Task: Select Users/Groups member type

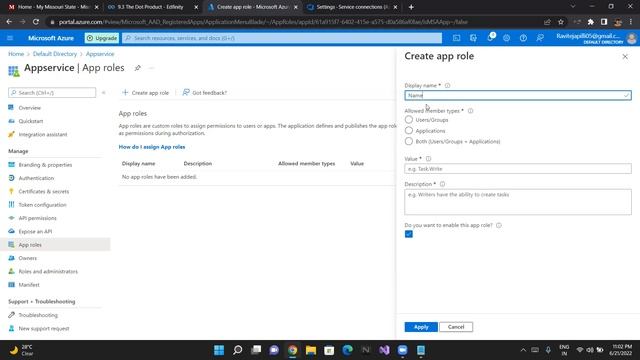Action: pos(409,120)
